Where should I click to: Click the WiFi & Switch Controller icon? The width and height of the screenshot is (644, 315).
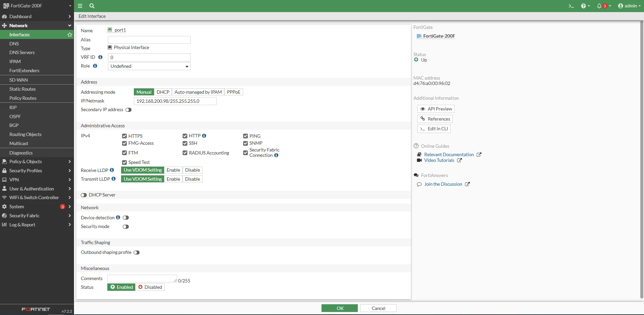click(4, 197)
